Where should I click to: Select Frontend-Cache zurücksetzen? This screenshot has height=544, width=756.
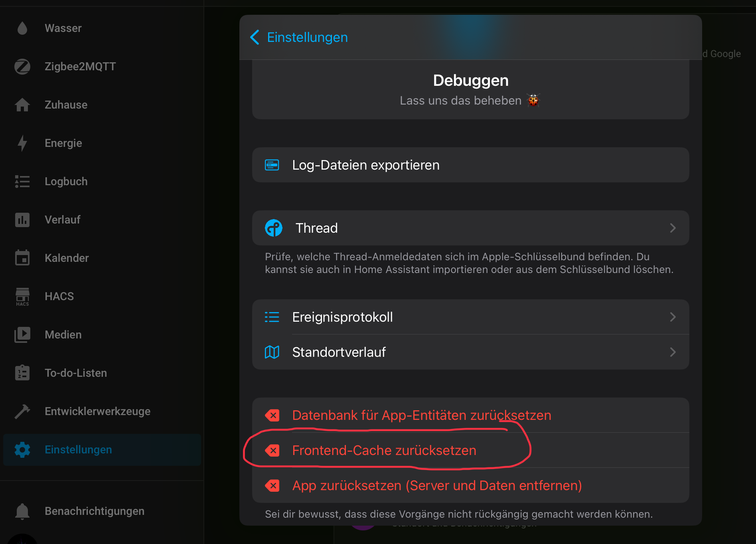tap(470, 450)
